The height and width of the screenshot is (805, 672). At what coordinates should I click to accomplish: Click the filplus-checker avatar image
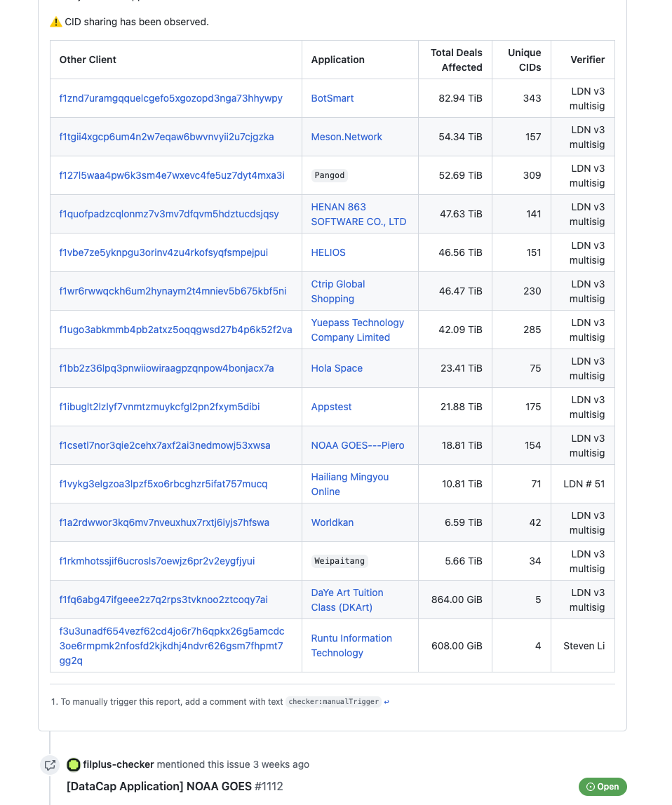[x=74, y=764]
